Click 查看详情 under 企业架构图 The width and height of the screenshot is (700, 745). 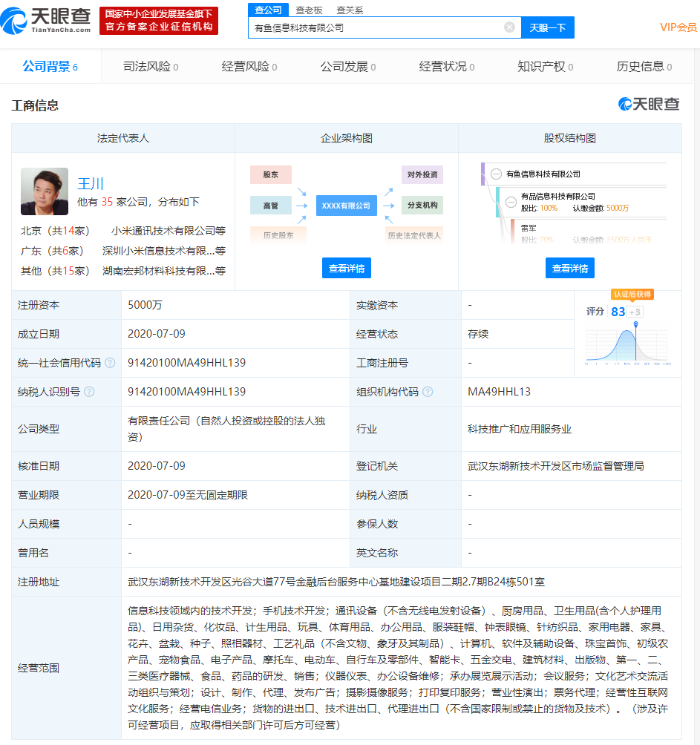tap(347, 269)
